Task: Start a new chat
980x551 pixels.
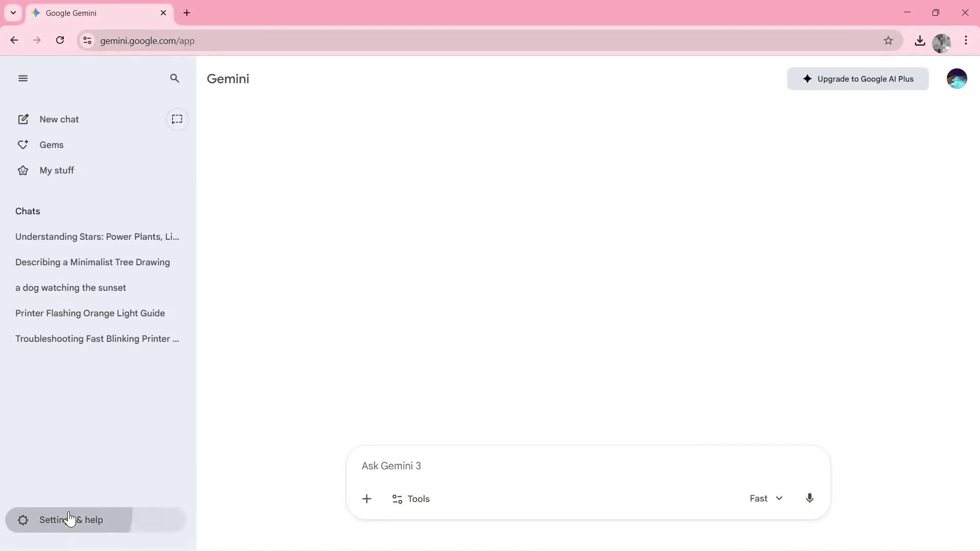Action: (x=59, y=119)
